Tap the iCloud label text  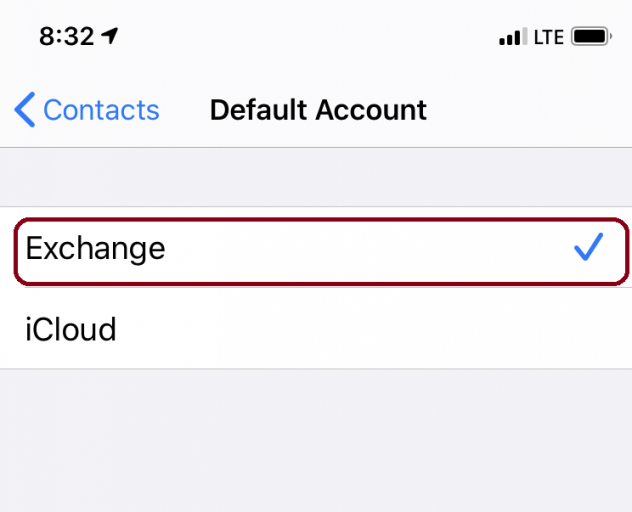[71, 329]
